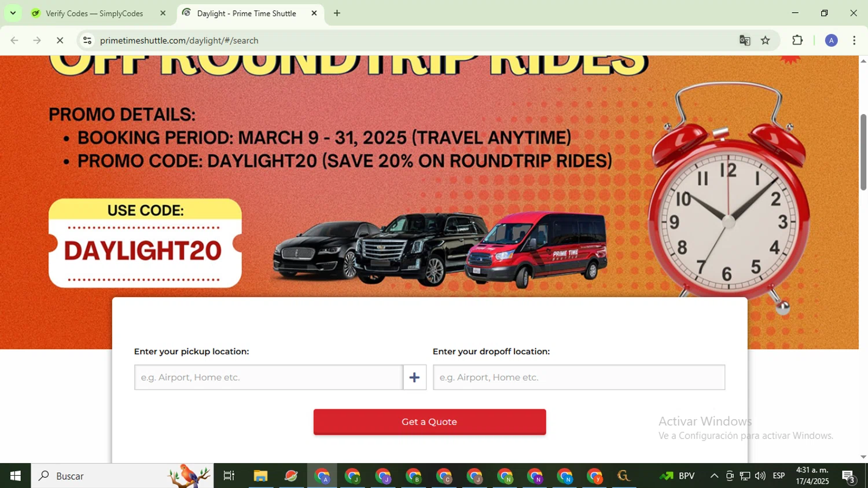Click the plus icon beside pickup location
Image resolution: width=868 pixels, height=488 pixels.
(414, 377)
